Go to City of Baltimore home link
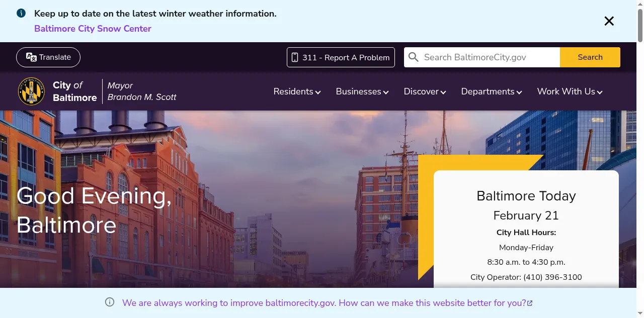The height and width of the screenshot is (318, 644). point(74,91)
